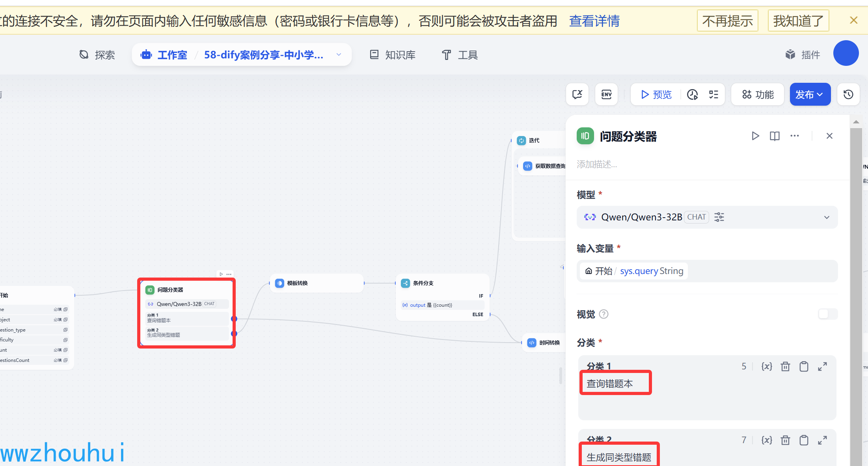Open the checklist icon in toolbar
Viewport: 868px width, 466px height.
(x=713, y=95)
